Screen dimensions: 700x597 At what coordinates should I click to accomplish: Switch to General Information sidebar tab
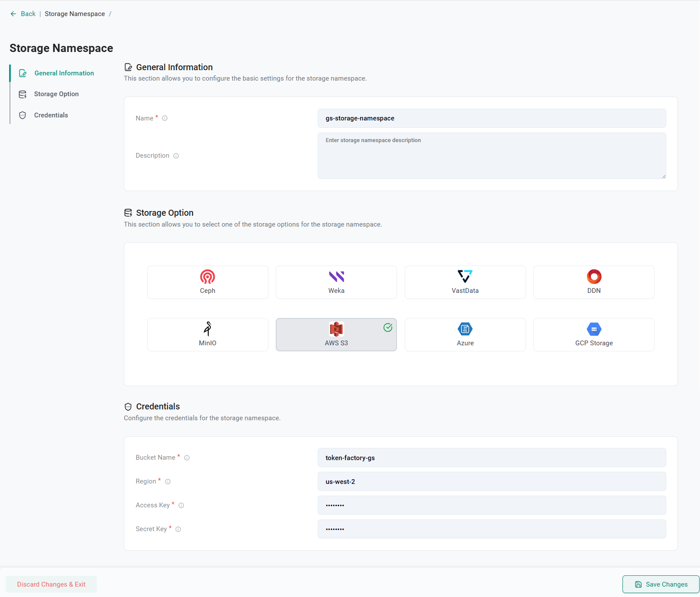click(x=64, y=73)
